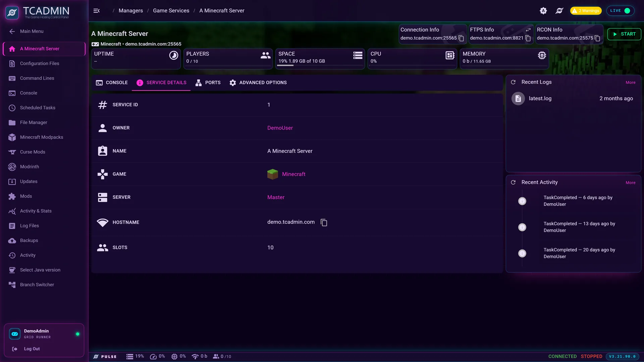The width and height of the screenshot is (644, 362).
Task: Go to Modrinth in sidebar
Action: click(x=44, y=167)
